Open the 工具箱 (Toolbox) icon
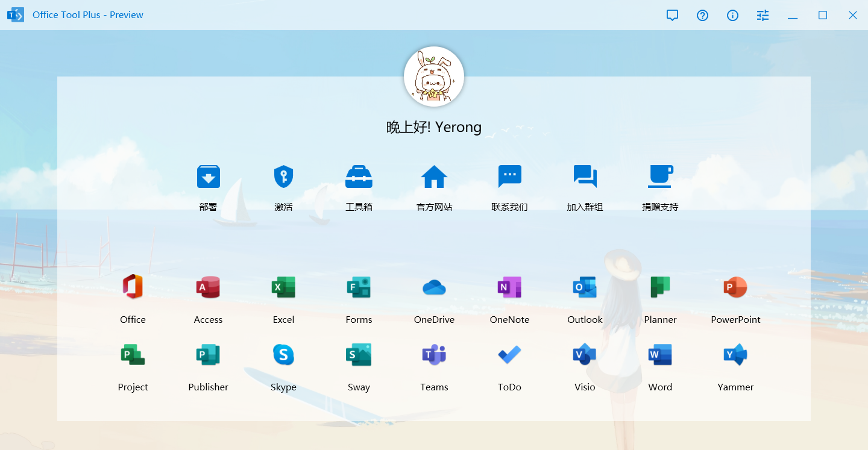The width and height of the screenshot is (868, 450). (x=359, y=177)
